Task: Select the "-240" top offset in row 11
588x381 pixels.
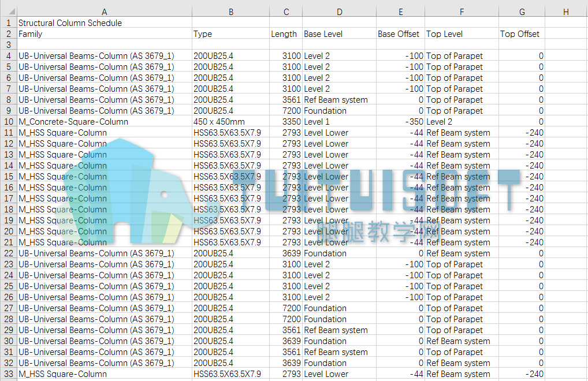Action: pos(522,133)
